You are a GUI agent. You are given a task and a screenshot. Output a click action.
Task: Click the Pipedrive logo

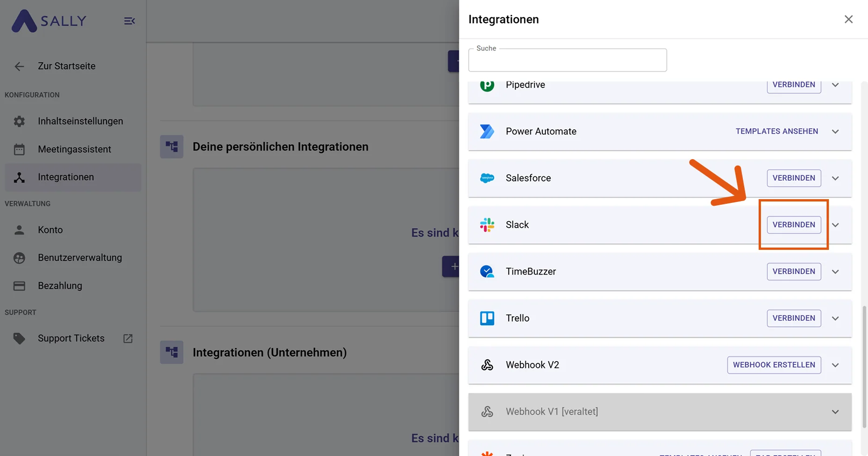click(x=487, y=86)
